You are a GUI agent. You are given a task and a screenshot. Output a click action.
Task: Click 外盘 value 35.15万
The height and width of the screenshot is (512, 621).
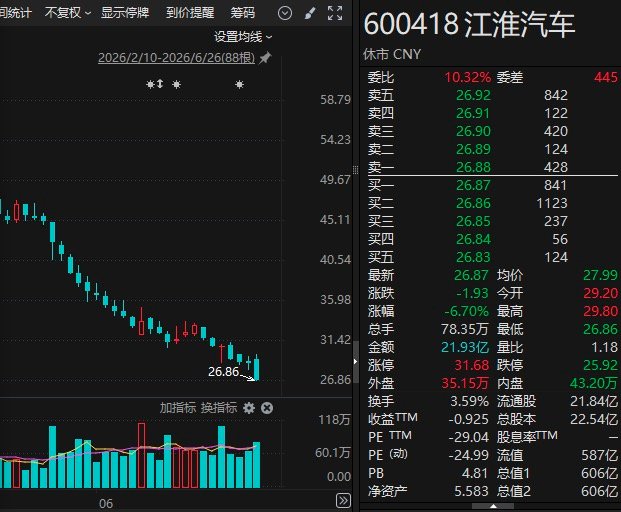pyautogui.click(x=465, y=383)
